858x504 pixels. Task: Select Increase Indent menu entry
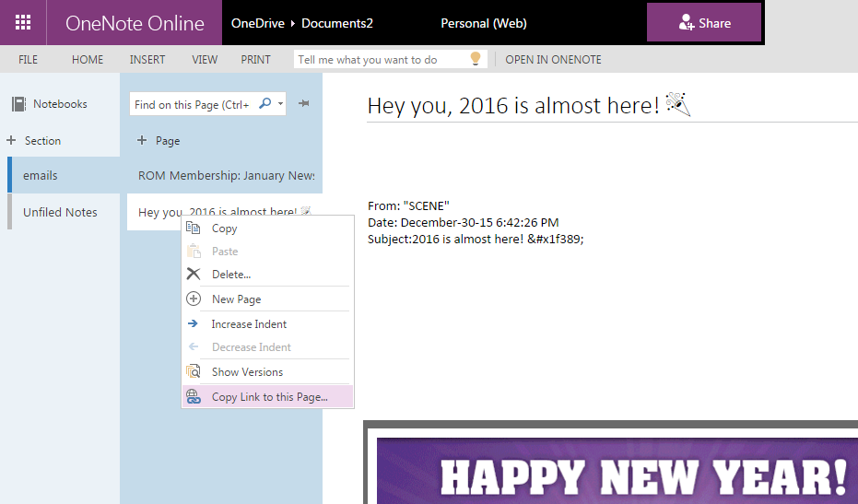267,324
